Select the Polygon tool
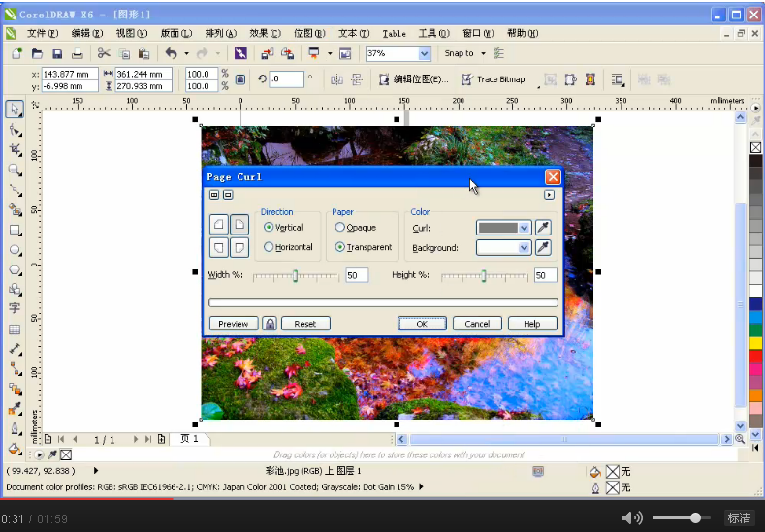 pyautogui.click(x=16, y=269)
